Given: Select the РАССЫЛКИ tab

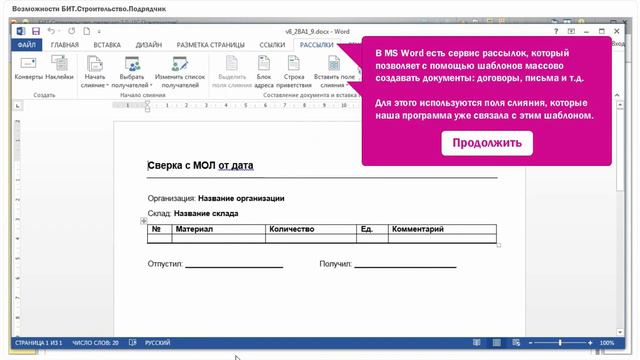Looking at the screenshot, I should point(316,45).
